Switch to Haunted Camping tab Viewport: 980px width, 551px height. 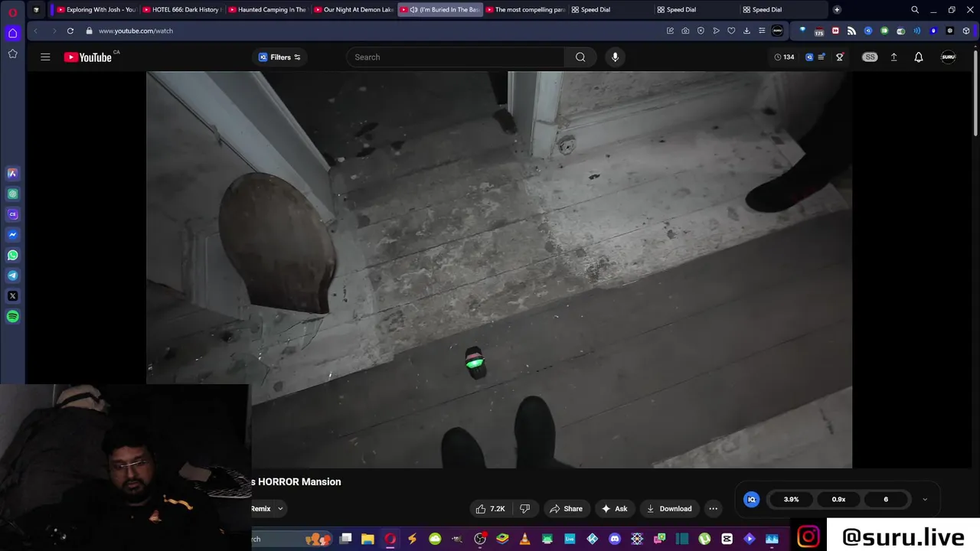[267, 10]
